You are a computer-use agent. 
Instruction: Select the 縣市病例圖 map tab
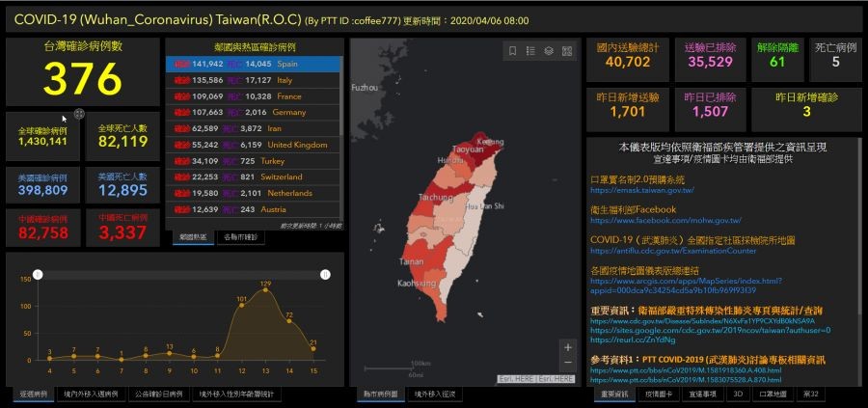pos(381,394)
